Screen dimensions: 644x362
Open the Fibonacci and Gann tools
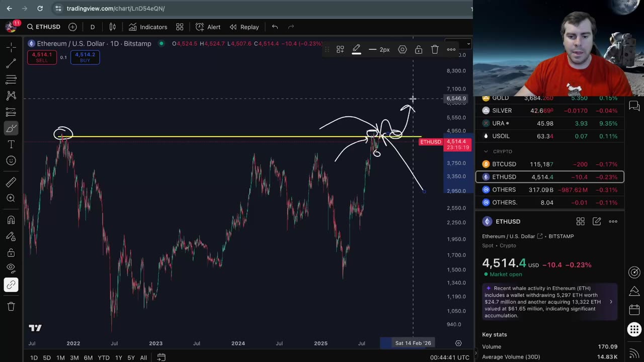(x=11, y=79)
